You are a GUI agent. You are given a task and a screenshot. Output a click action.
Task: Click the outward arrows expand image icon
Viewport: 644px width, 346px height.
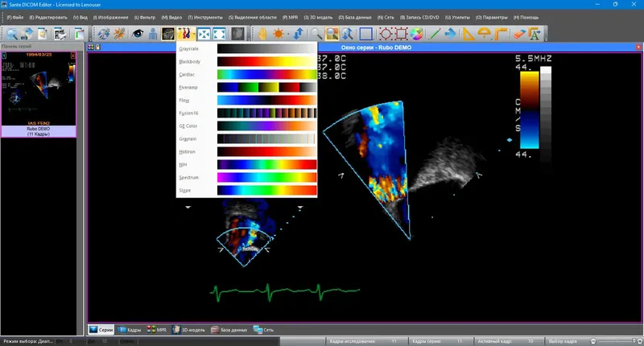219,34
